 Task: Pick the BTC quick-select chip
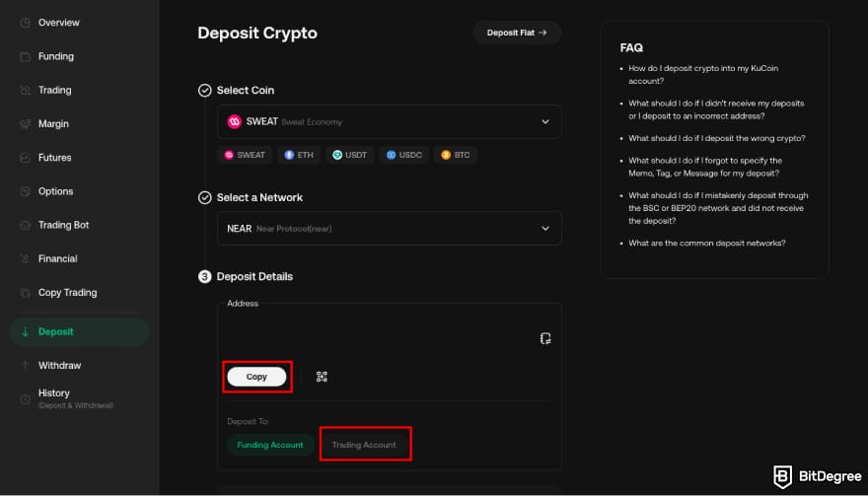456,155
